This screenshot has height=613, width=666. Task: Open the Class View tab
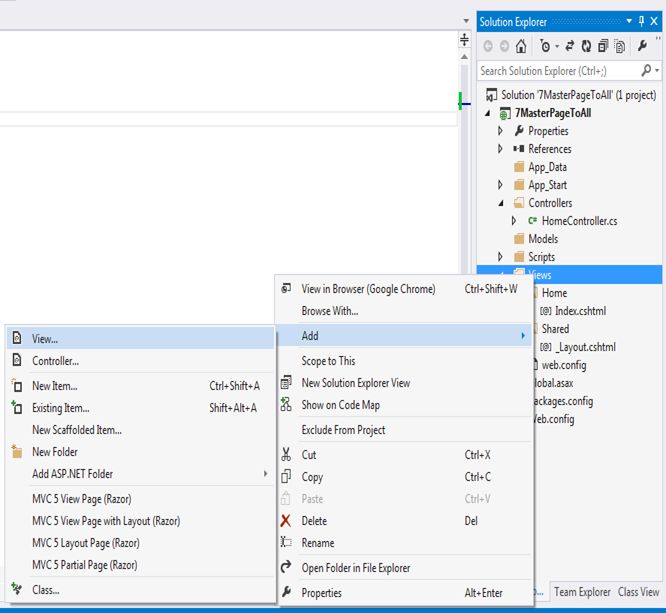pos(638,592)
